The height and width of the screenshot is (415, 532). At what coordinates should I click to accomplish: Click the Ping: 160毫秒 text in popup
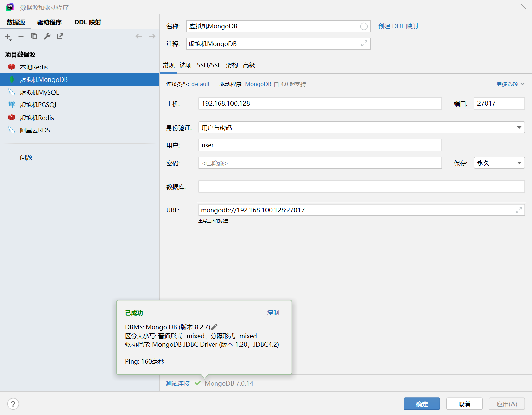click(x=144, y=361)
